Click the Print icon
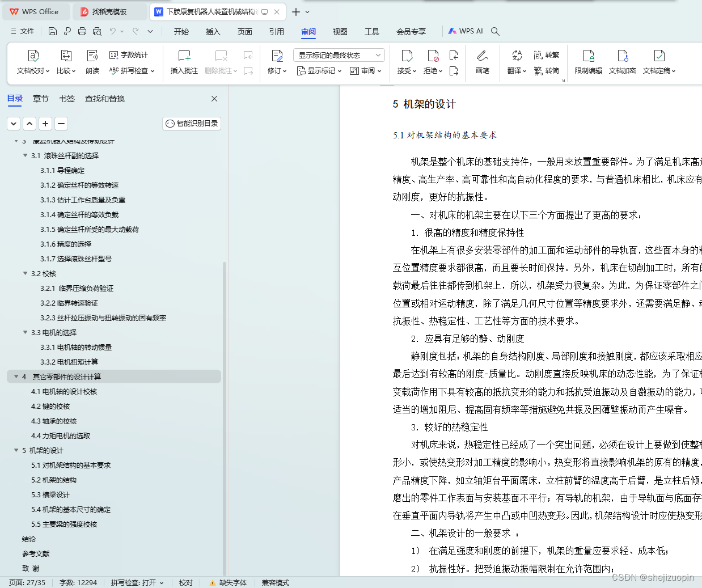 click(82, 31)
